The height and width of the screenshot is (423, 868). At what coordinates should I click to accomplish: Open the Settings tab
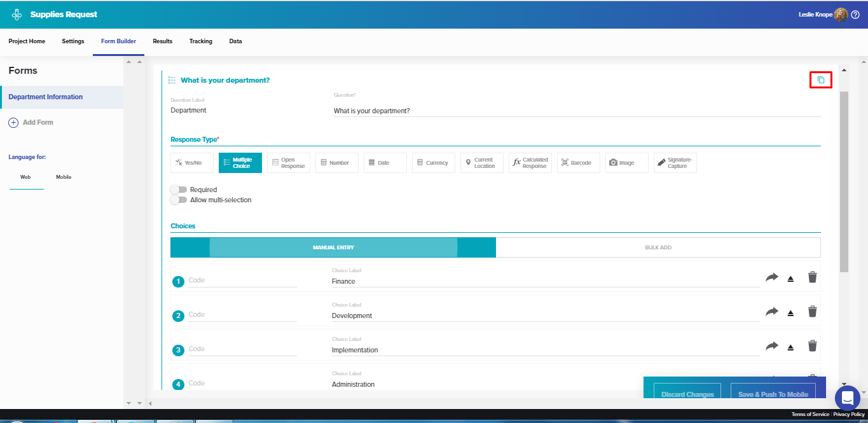pos(73,41)
